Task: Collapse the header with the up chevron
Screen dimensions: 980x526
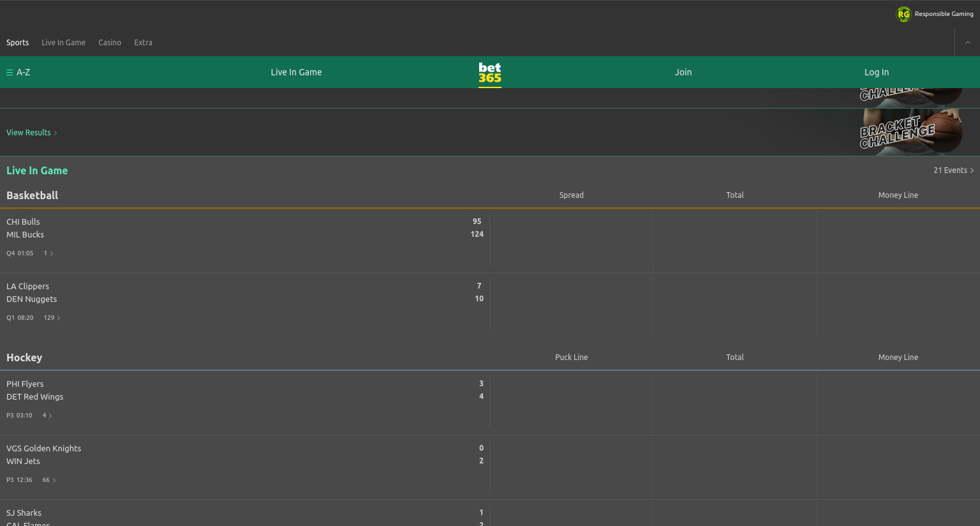Action: pyautogui.click(x=967, y=43)
